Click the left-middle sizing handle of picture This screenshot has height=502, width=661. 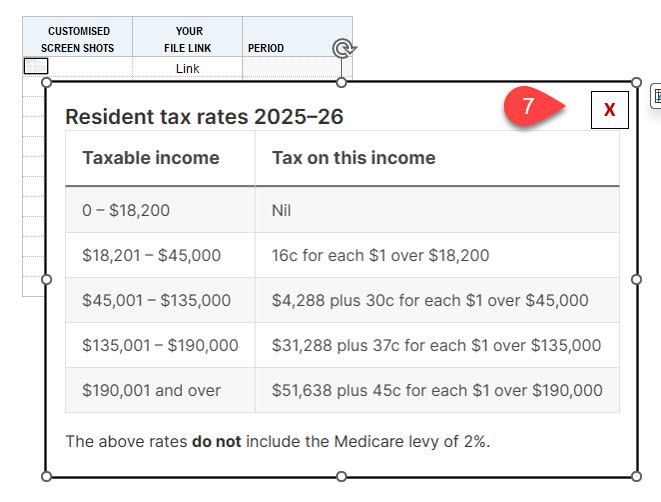point(46,279)
